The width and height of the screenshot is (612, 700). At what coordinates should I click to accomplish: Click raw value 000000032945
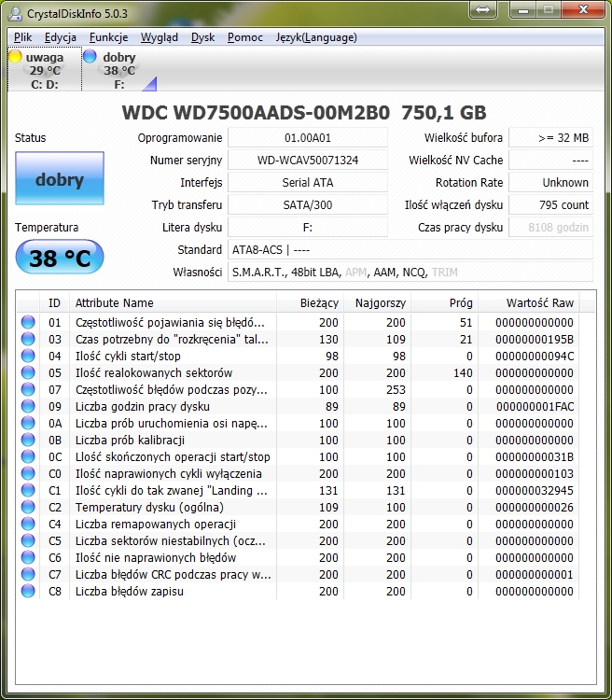535,491
